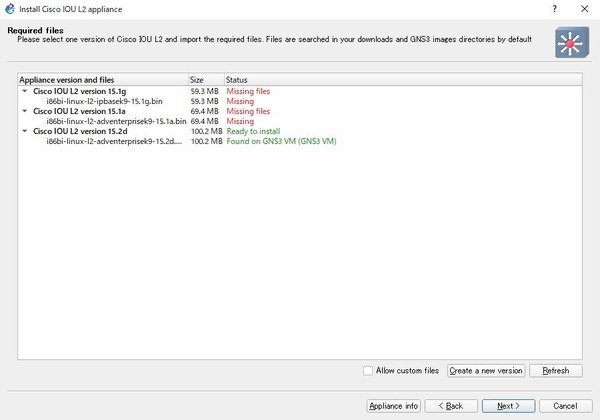
Task: Go Back to previous wizard page
Action: pos(451,406)
